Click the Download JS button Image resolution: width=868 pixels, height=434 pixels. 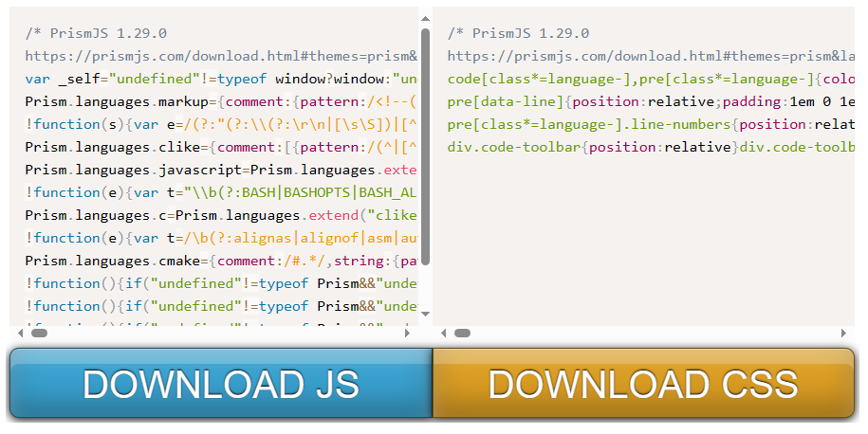click(220, 384)
